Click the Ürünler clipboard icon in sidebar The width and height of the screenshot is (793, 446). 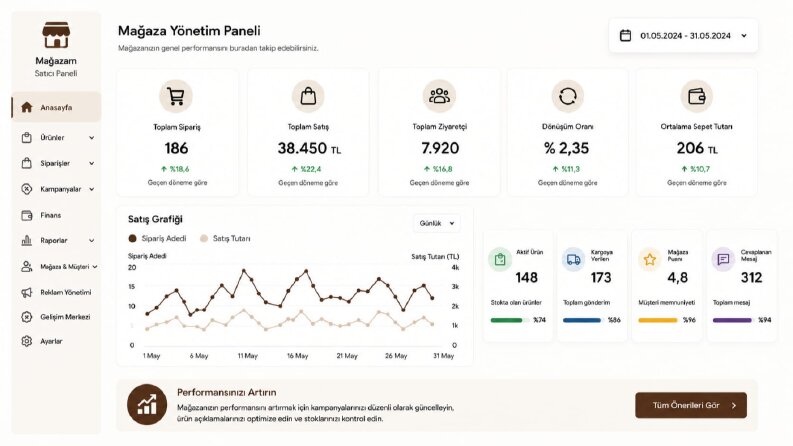(27, 138)
